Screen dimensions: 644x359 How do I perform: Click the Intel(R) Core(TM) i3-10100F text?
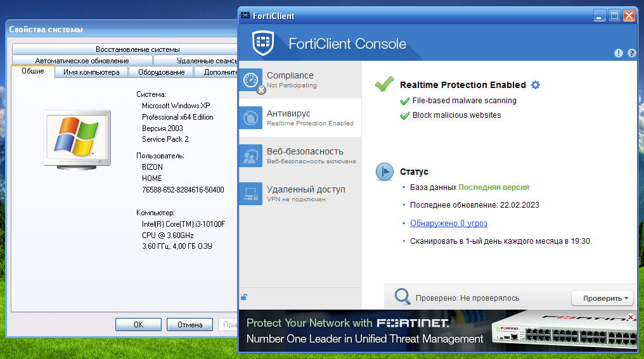[184, 224]
